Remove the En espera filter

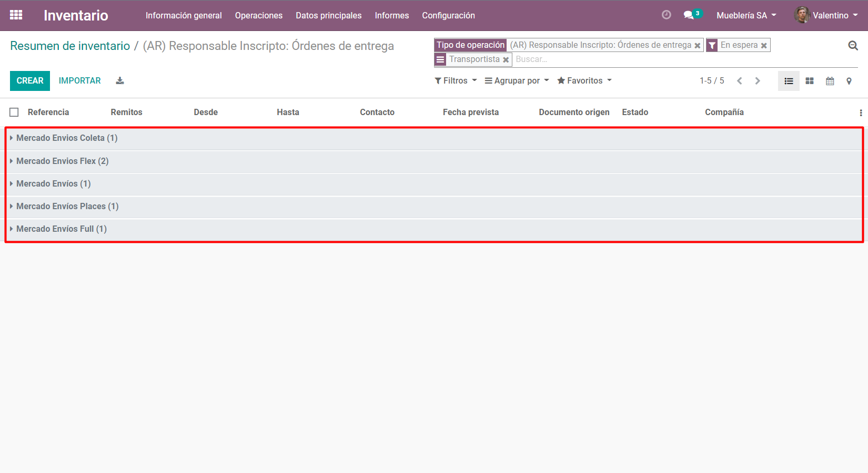tap(764, 46)
